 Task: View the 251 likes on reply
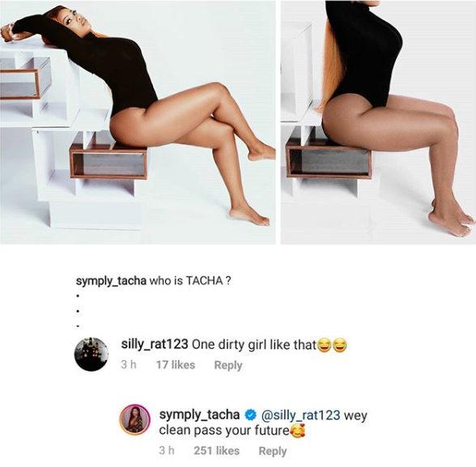(216, 451)
